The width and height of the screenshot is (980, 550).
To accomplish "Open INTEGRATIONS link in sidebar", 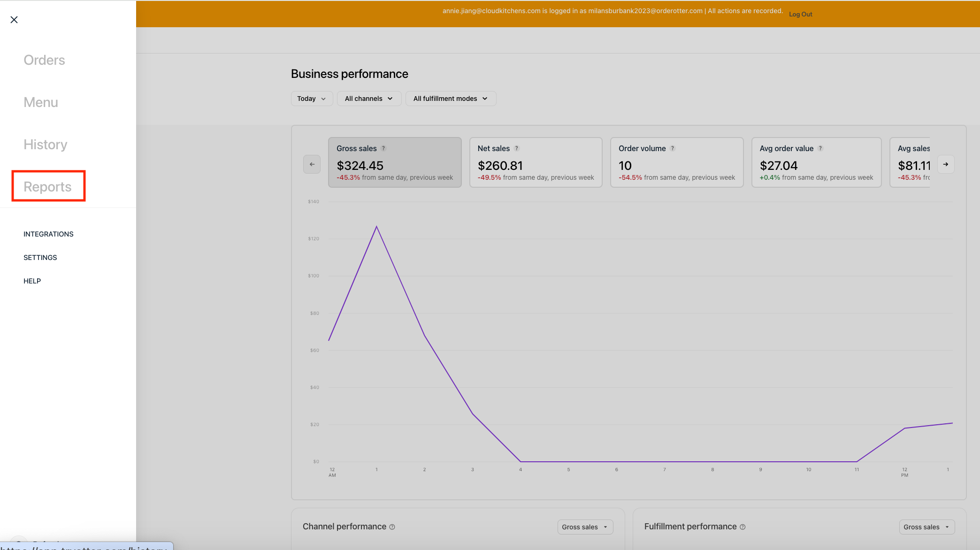I will [x=48, y=234].
